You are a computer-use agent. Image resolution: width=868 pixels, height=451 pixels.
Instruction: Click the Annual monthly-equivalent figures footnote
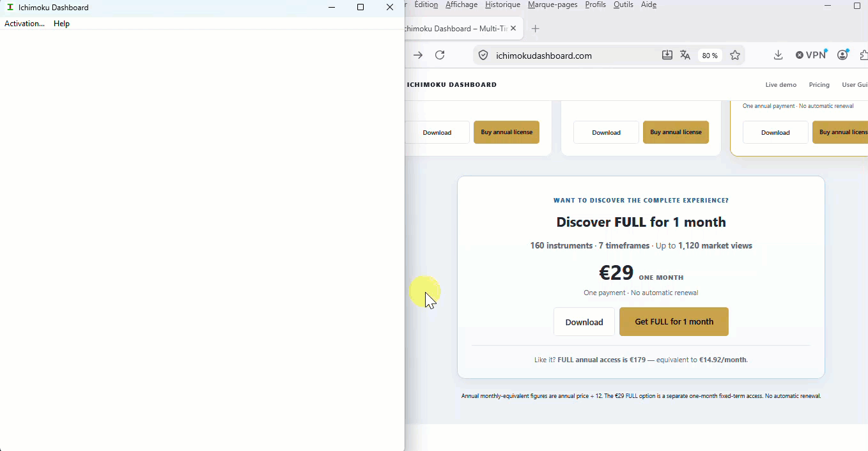click(641, 396)
